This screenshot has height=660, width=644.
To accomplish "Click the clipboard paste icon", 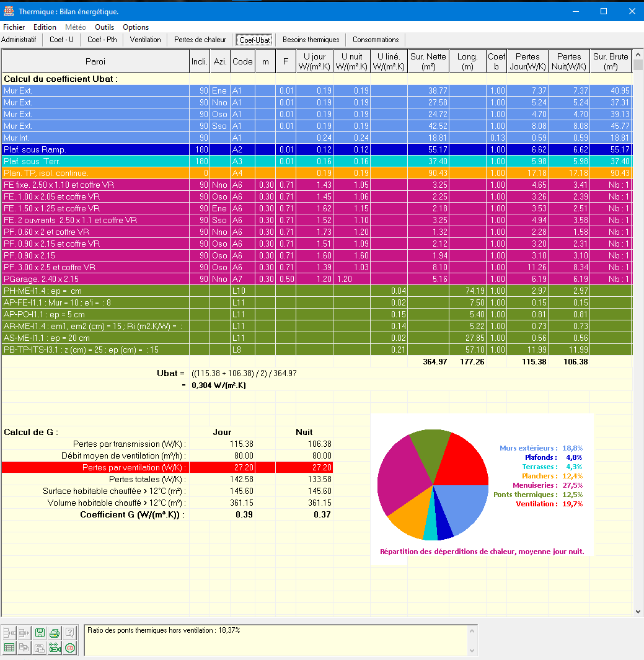I will pyautogui.click(x=40, y=648).
